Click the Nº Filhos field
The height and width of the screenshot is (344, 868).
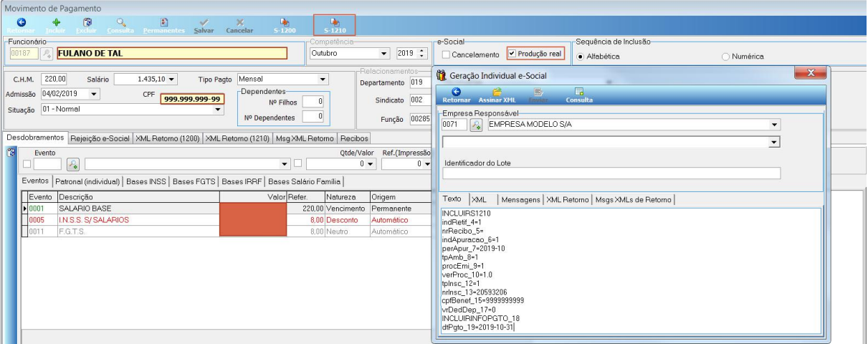(x=313, y=103)
